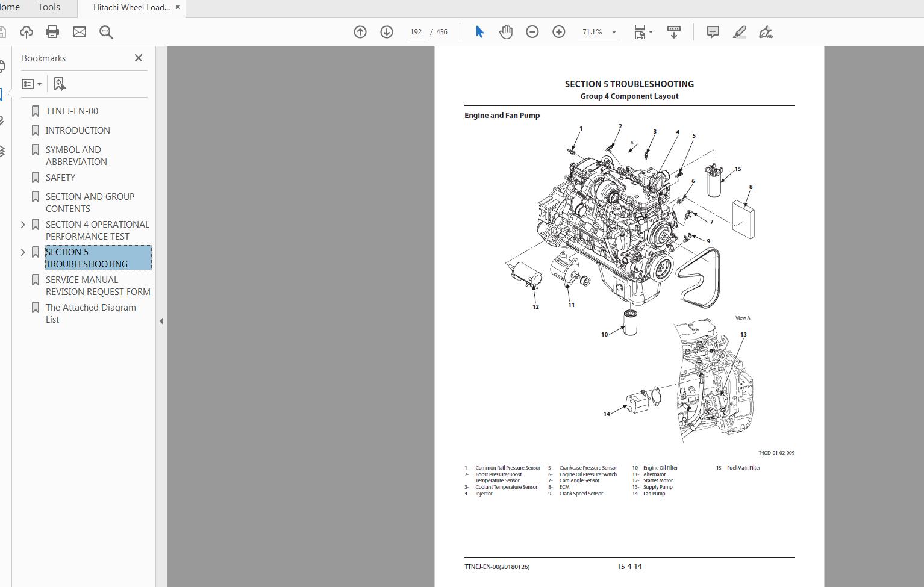924x587 pixels.
Task: Select the Hitachi Wheel Load... document tab
Action: click(131, 7)
